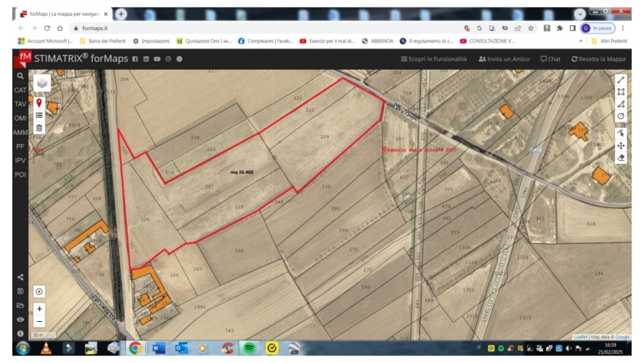Toggle the eye visibility icon in sidebar

pos(20,319)
